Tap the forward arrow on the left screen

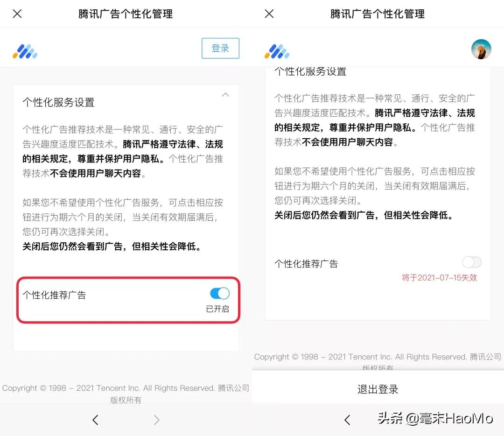pyautogui.click(x=157, y=420)
